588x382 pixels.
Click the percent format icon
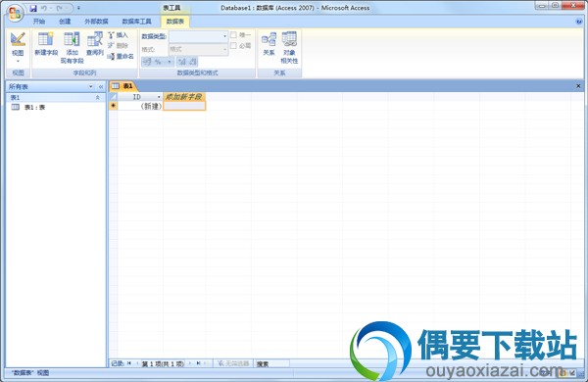158,62
